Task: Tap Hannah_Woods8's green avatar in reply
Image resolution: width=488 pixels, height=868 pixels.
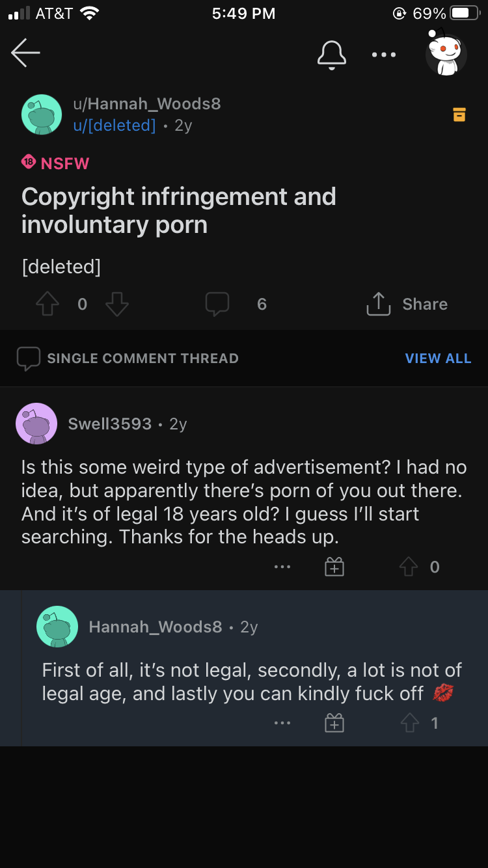Action: coord(57,627)
